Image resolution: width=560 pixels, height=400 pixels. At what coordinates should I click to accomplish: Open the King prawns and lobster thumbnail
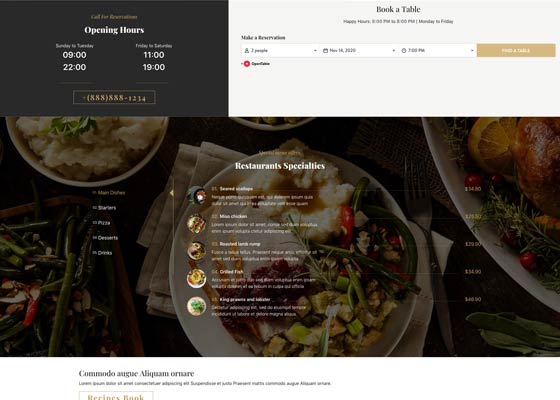click(x=196, y=306)
